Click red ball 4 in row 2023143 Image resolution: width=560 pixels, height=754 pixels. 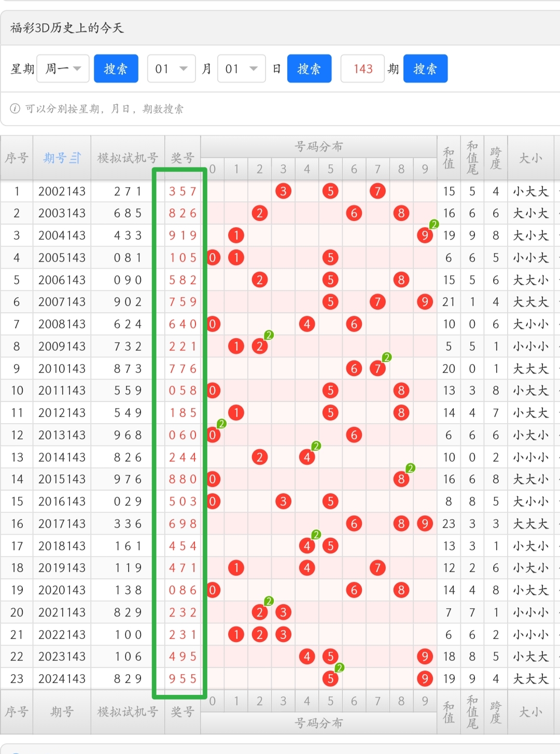307,657
